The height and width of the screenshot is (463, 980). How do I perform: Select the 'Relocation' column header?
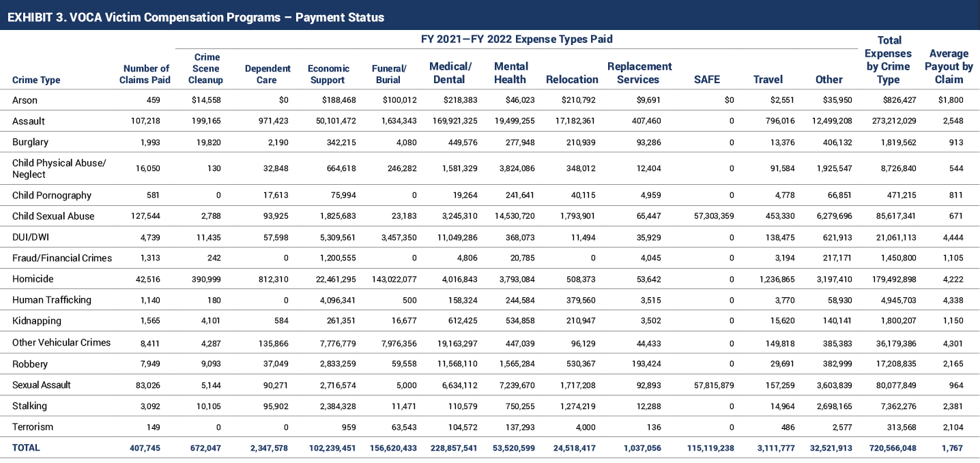(572, 80)
